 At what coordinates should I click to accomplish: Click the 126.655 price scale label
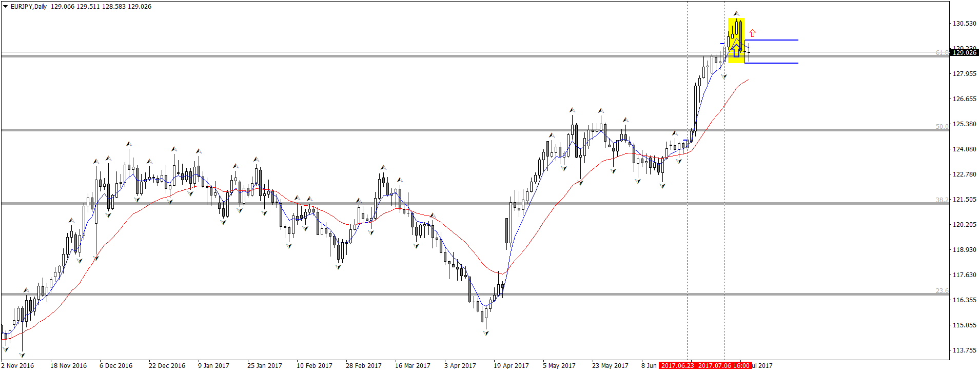[964, 99]
